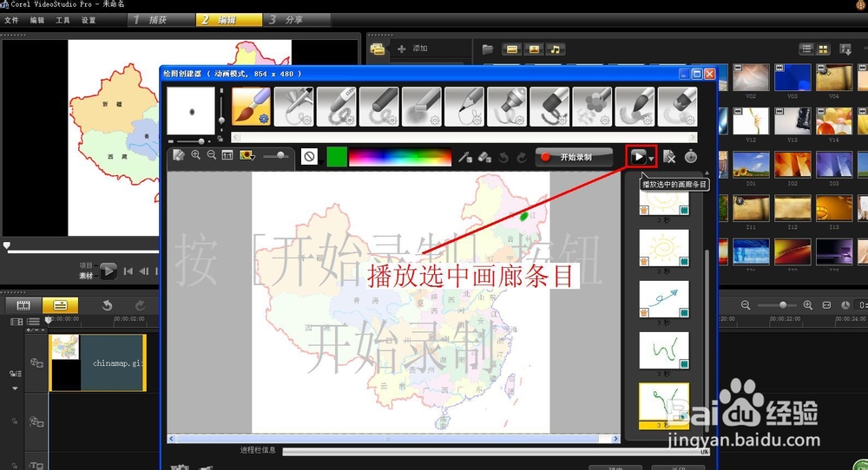Click the green brush color swatch
Screen dimensions: 868x470
(337, 157)
